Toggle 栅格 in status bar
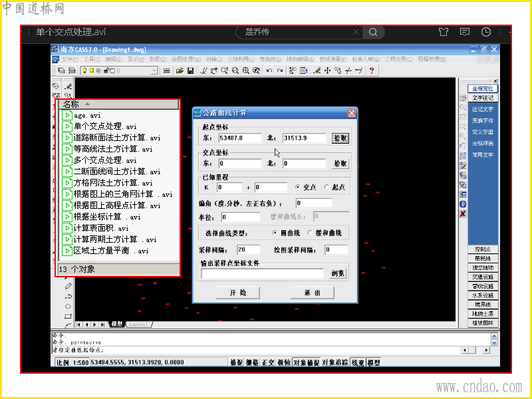This screenshot has height=399, width=532. pyautogui.click(x=252, y=362)
